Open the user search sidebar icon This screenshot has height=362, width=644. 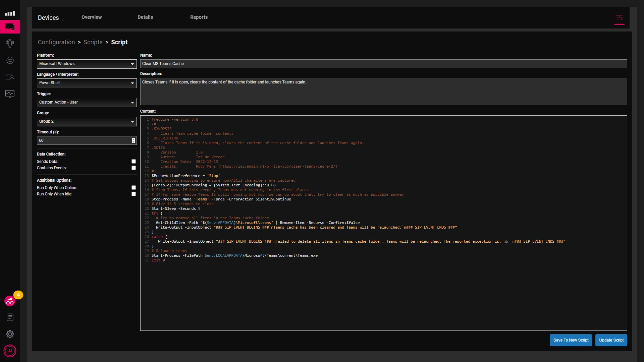[x=10, y=77]
